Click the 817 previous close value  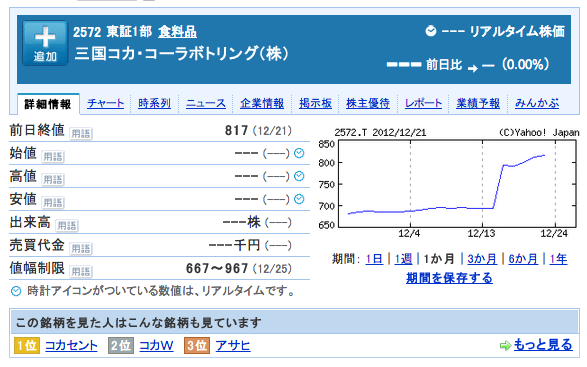tap(236, 131)
